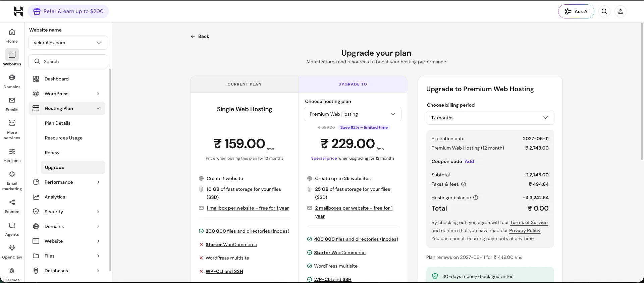This screenshot has height=283, width=644.
Task: Open Plan Details submenu item
Action: tap(73, 123)
